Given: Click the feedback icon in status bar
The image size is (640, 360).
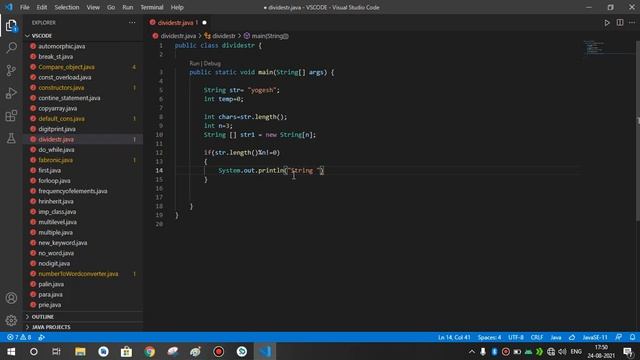Looking at the screenshot, I should tap(619, 338).
